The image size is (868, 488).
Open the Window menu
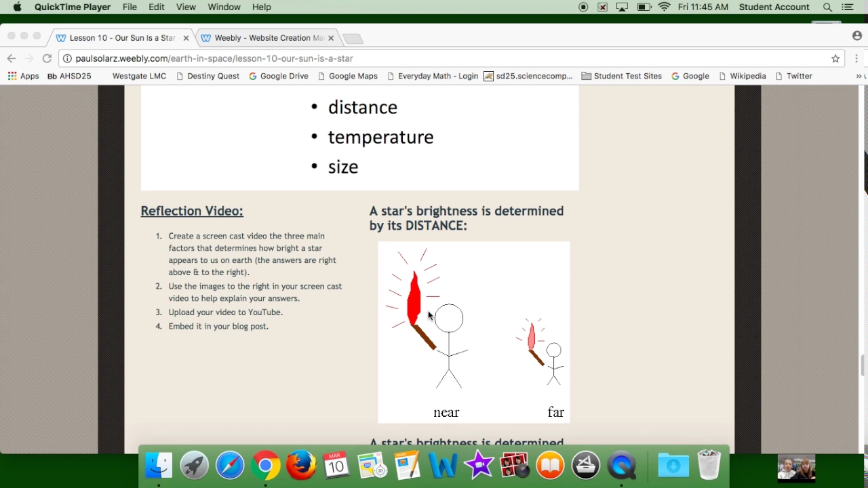tap(224, 7)
